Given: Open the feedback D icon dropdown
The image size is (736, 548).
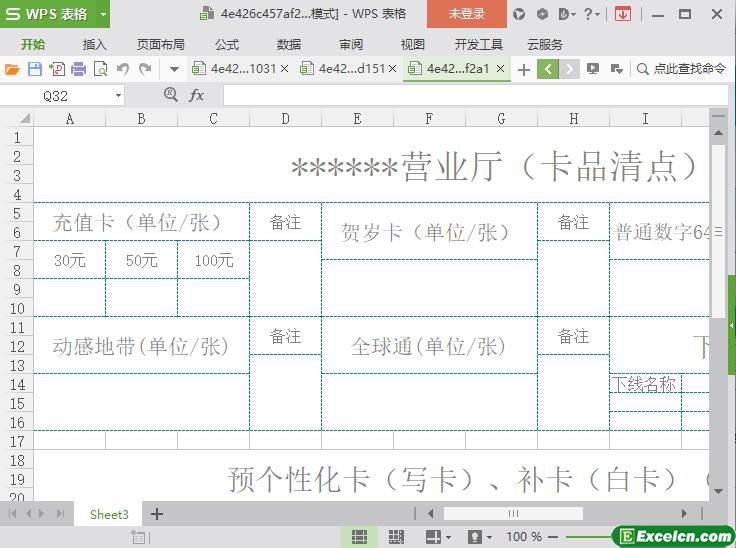Looking at the screenshot, I should coord(567,15).
